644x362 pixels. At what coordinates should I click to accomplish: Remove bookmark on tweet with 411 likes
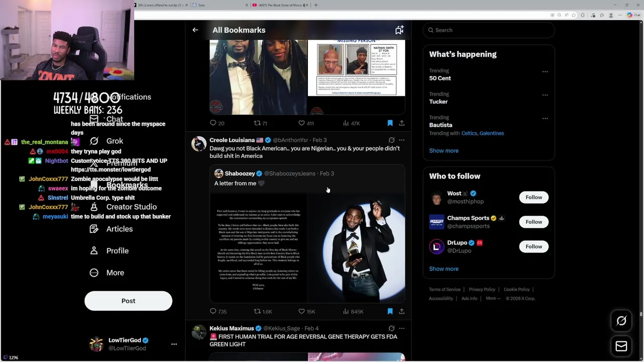390,123
